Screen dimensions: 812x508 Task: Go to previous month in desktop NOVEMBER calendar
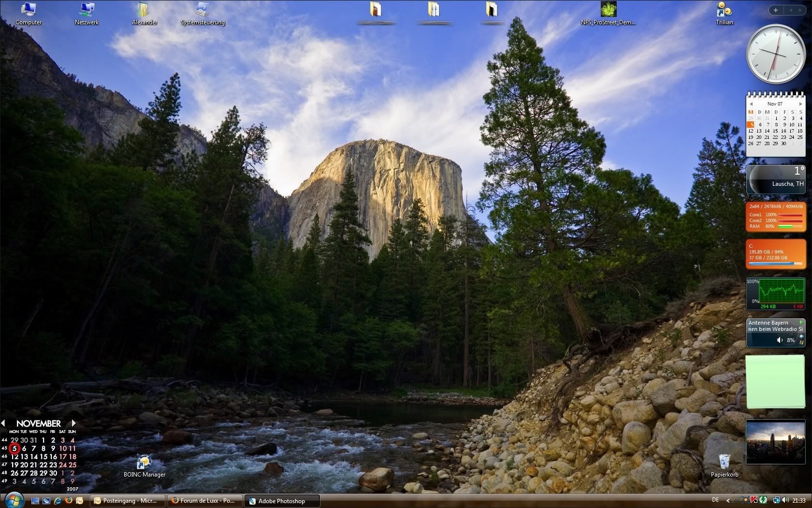[3, 423]
